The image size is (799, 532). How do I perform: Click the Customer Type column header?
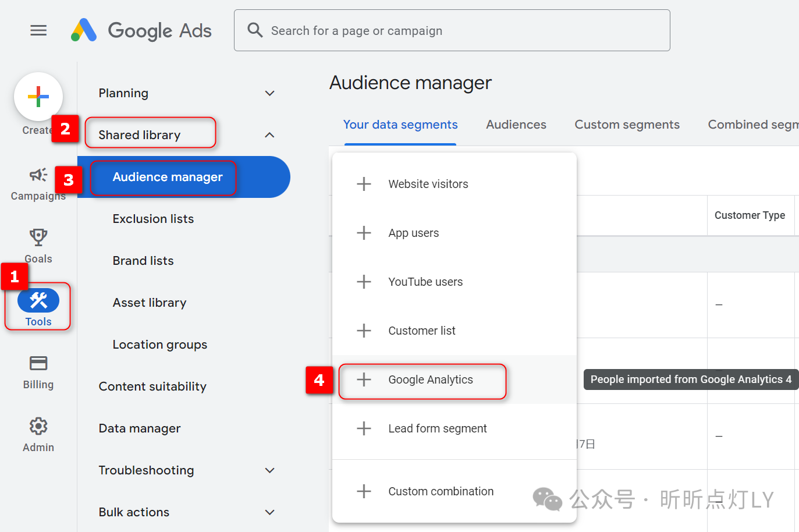pyautogui.click(x=750, y=215)
